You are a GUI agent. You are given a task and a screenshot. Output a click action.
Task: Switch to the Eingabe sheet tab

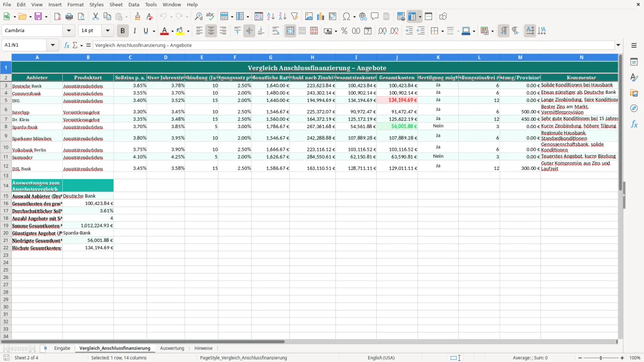[62, 348]
